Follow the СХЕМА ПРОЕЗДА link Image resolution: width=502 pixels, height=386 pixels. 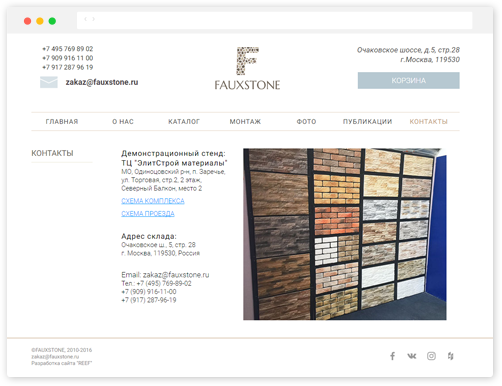point(148,213)
